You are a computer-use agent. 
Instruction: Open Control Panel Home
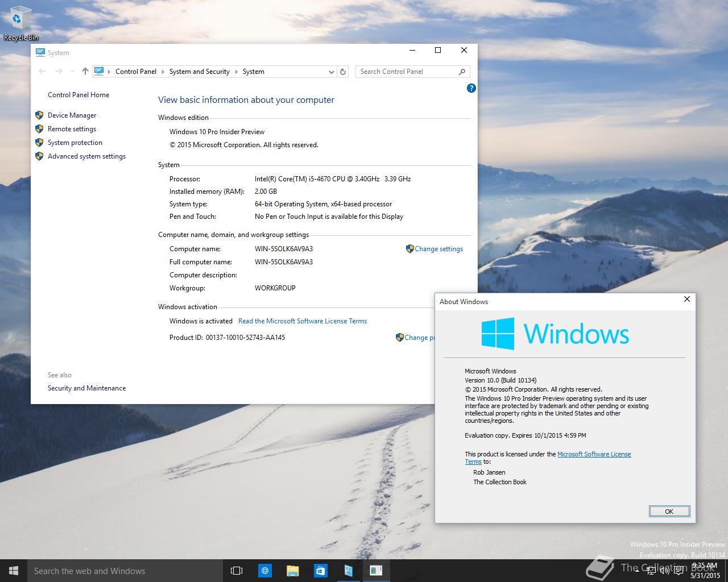pos(78,95)
